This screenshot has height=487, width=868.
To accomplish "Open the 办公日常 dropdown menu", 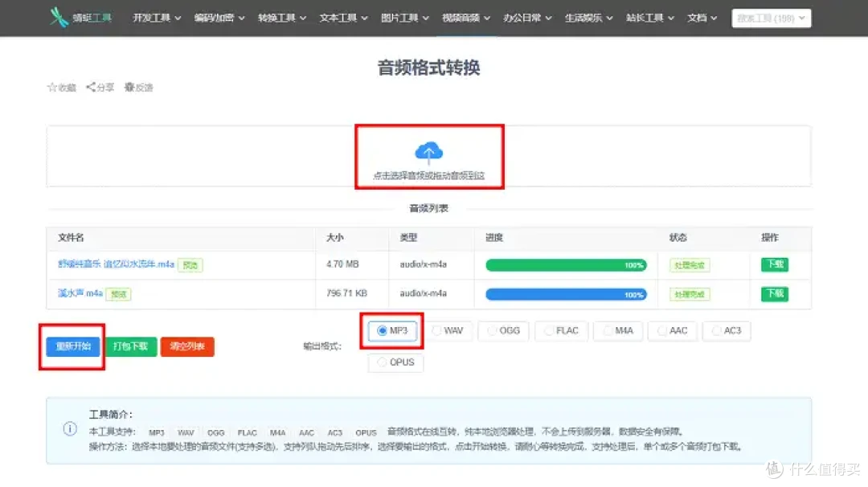I will point(527,18).
